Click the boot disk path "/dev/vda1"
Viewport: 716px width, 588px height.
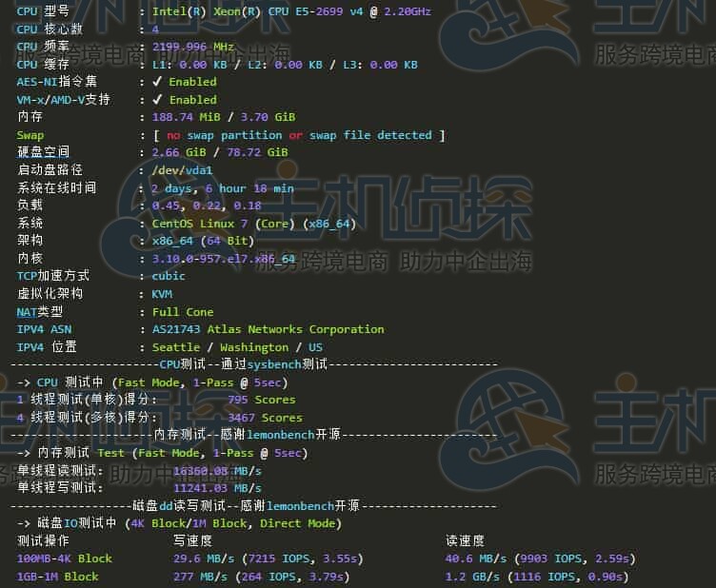point(182,170)
